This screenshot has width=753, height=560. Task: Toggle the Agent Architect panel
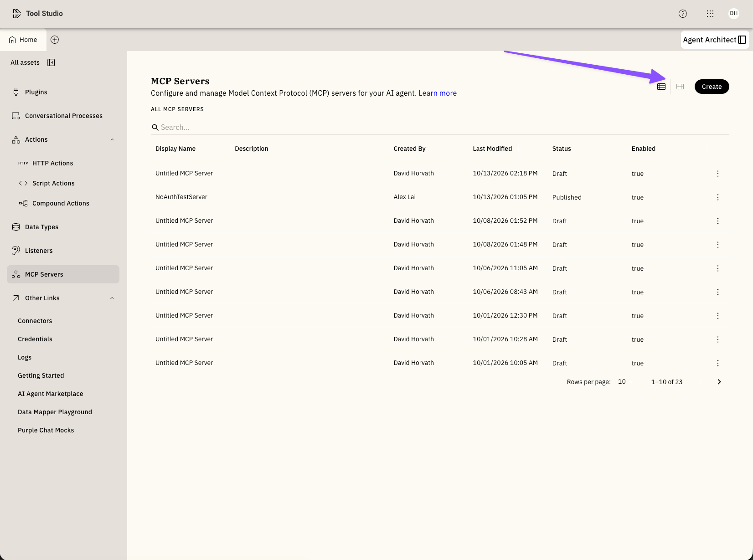click(714, 40)
